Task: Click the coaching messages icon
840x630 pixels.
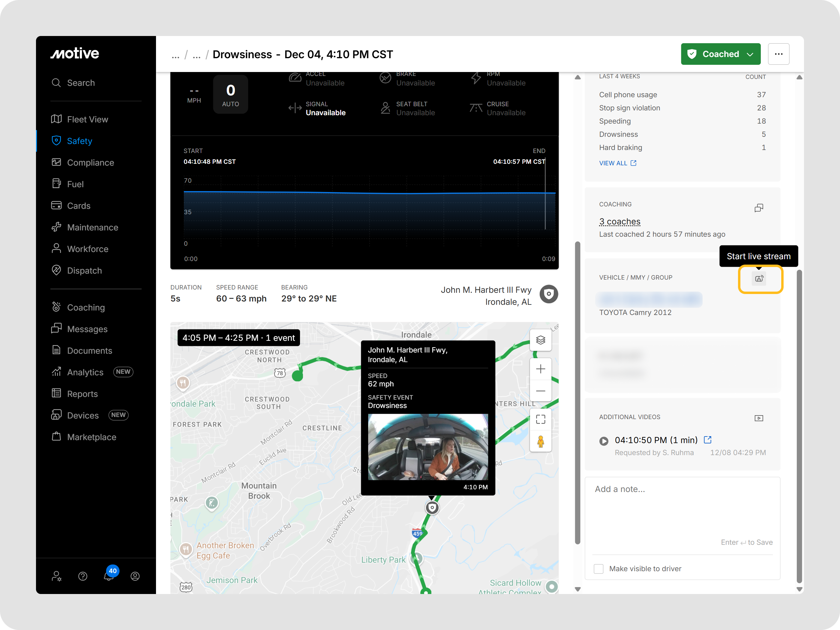Action: click(759, 208)
